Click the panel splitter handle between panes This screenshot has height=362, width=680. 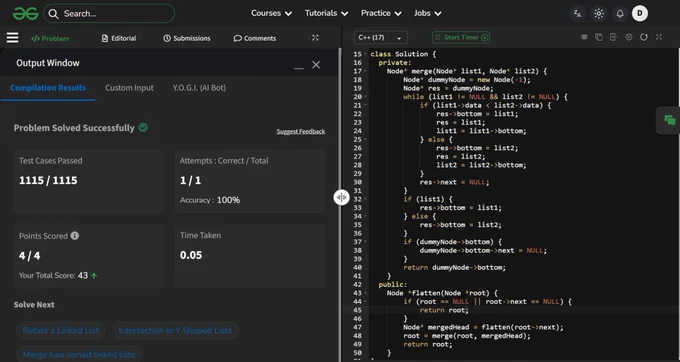(342, 197)
